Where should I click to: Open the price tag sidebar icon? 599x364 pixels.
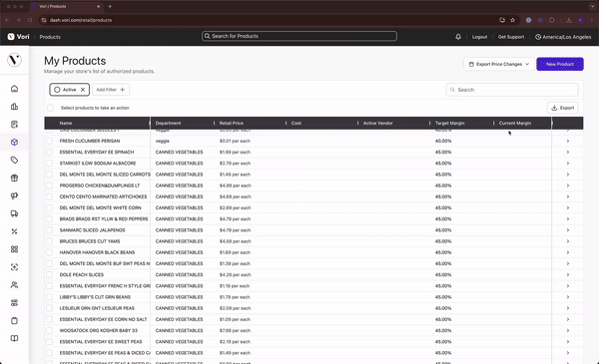[x=14, y=161]
